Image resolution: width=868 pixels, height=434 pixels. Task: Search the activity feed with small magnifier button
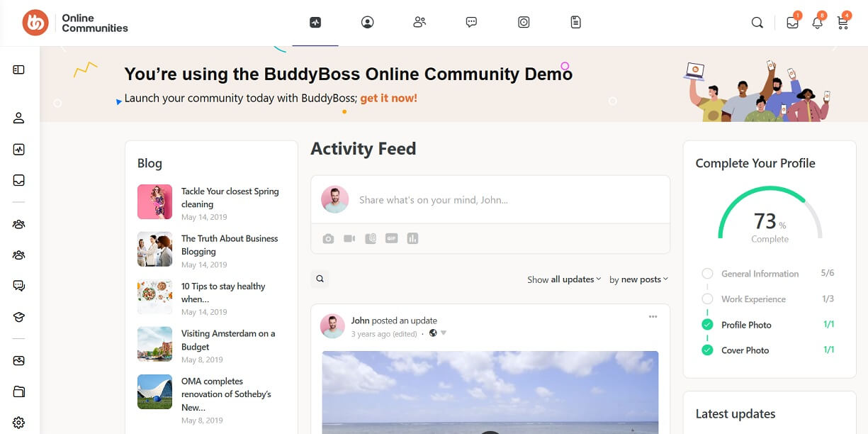(x=320, y=279)
